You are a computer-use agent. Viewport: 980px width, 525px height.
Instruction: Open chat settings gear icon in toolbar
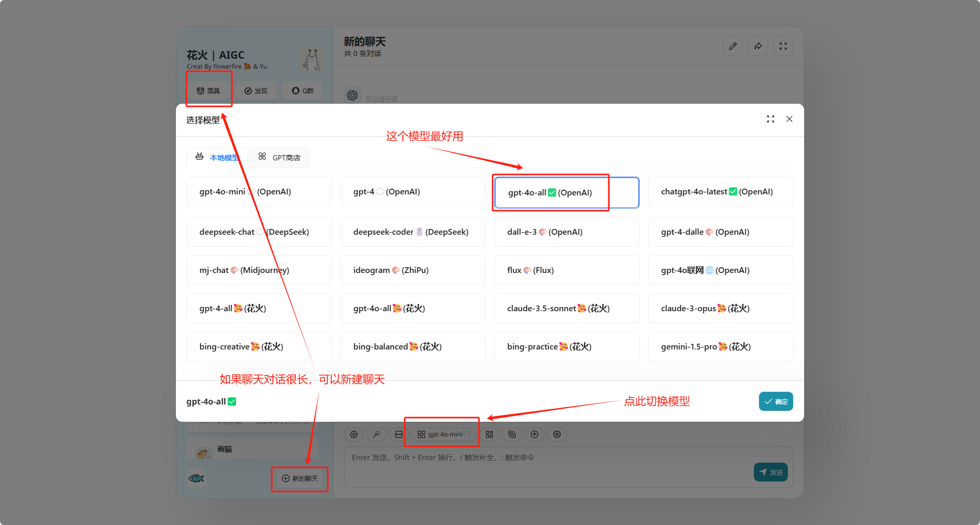(x=354, y=434)
